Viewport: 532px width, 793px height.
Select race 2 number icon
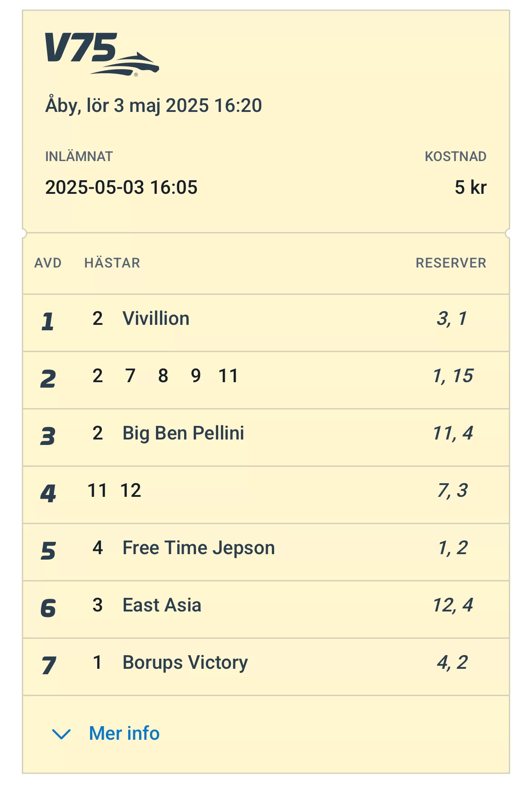48,379
